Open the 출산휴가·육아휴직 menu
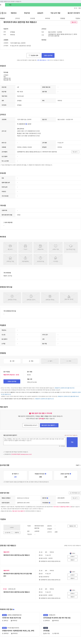The width and height of the screenshot is (81, 644). (74, 13)
